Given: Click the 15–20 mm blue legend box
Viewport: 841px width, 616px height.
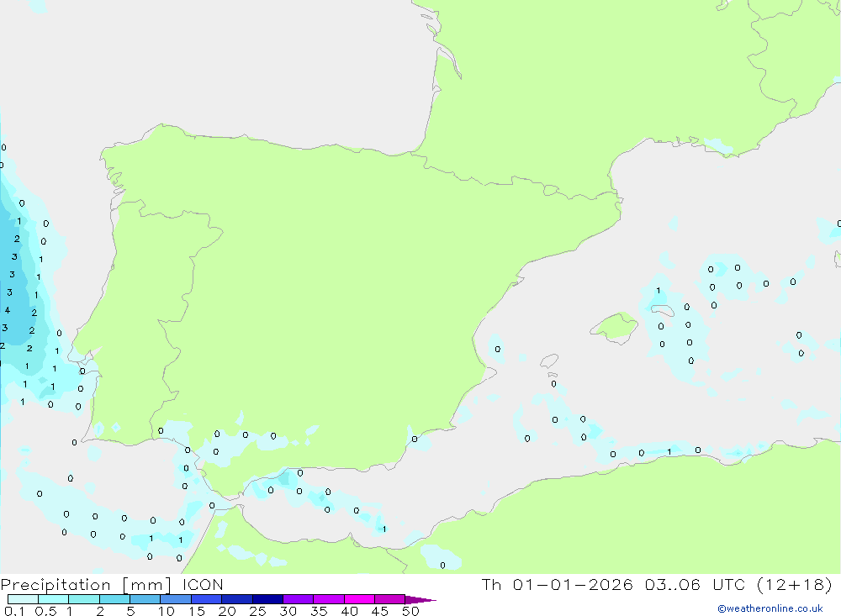Looking at the screenshot, I should (x=207, y=599).
